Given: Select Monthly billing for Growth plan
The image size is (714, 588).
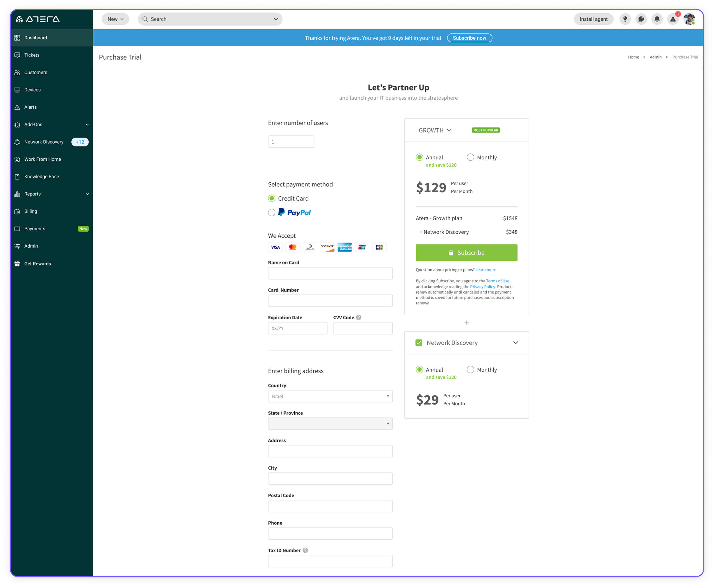Looking at the screenshot, I should [470, 157].
